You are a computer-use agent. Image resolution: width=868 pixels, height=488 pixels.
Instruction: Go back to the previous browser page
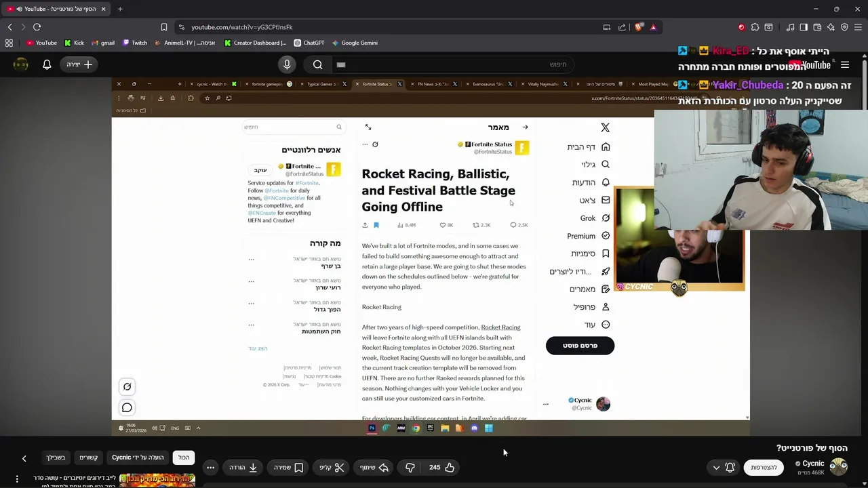click(9, 27)
